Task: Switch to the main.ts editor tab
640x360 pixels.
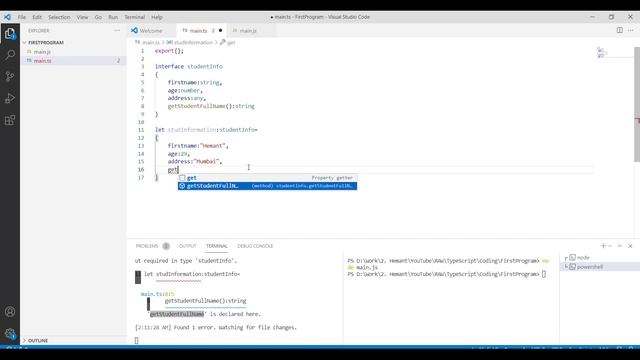Action: coord(198,31)
